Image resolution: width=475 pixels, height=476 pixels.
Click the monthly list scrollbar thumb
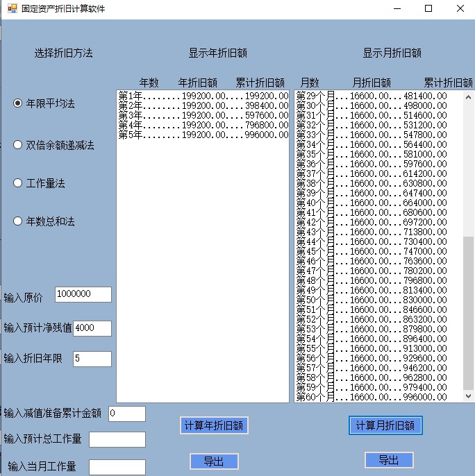tap(468, 314)
